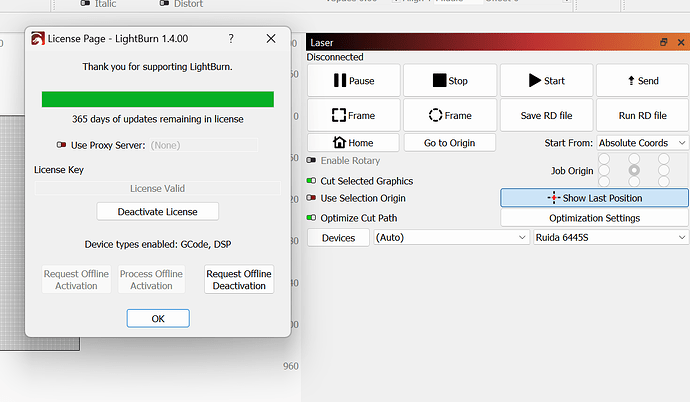Viewport: 690px width, 402px height.
Task: Click the Disconnected status text
Action: coord(335,57)
